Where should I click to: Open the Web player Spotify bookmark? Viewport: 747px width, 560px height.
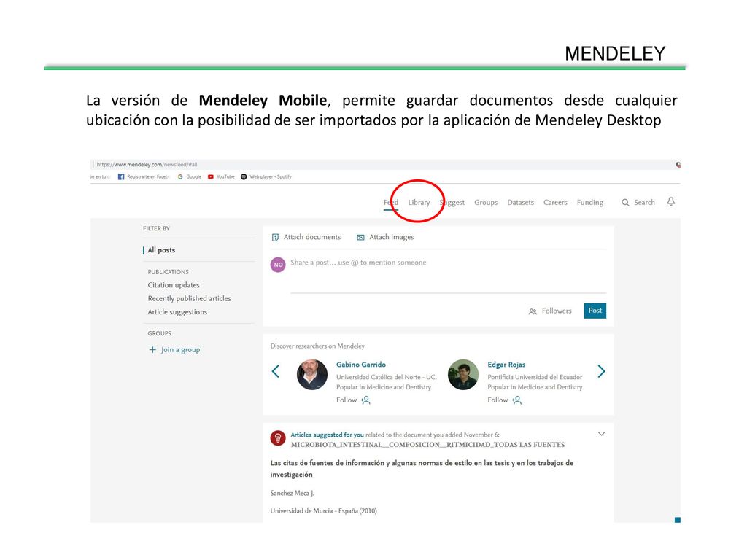(266, 176)
